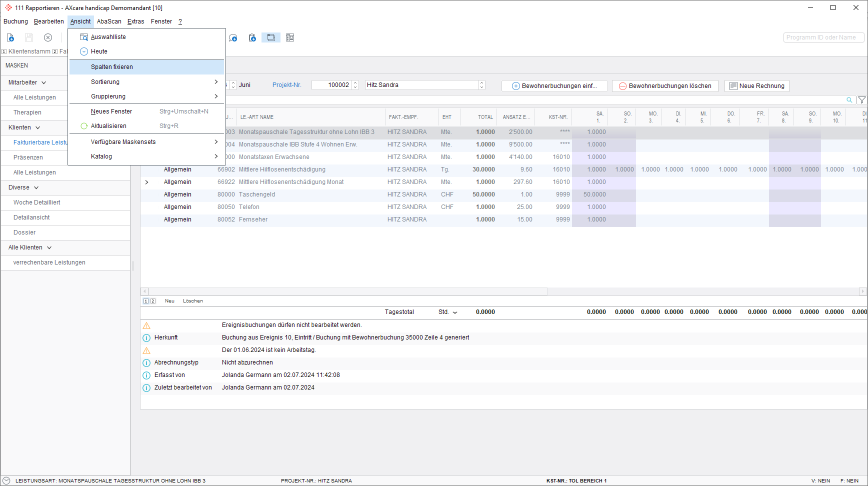Collapse the Mitarbeiter mask group
Viewport: 868px width, 486px height.
tap(44, 82)
